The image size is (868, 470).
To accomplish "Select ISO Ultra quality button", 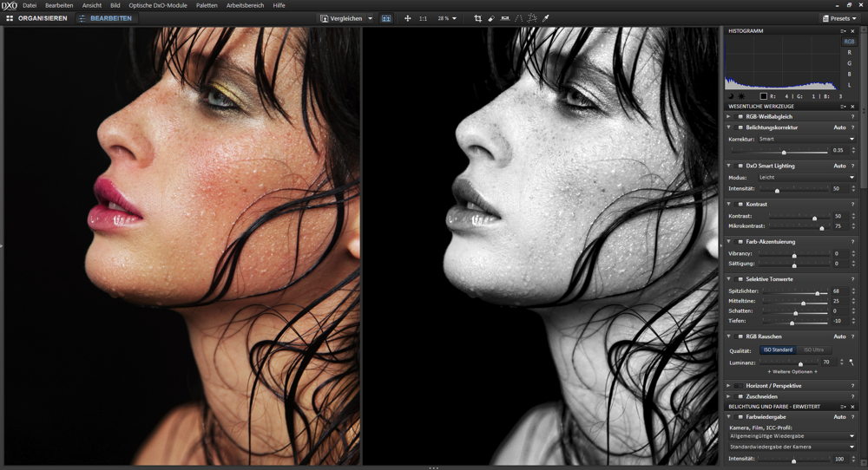I will pyautogui.click(x=813, y=349).
